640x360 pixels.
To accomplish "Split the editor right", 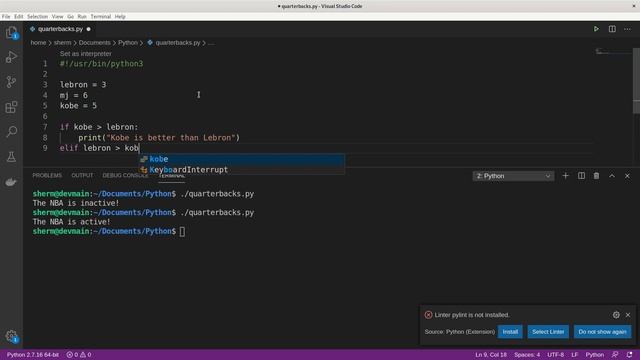I will (x=612, y=29).
